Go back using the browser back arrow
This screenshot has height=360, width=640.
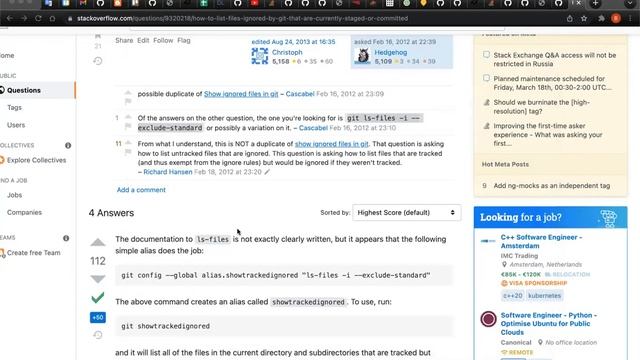click(x=9, y=18)
